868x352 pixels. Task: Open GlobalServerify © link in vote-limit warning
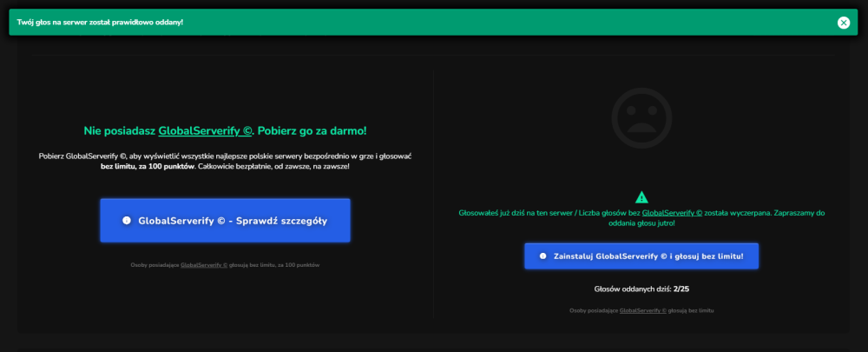point(672,213)
